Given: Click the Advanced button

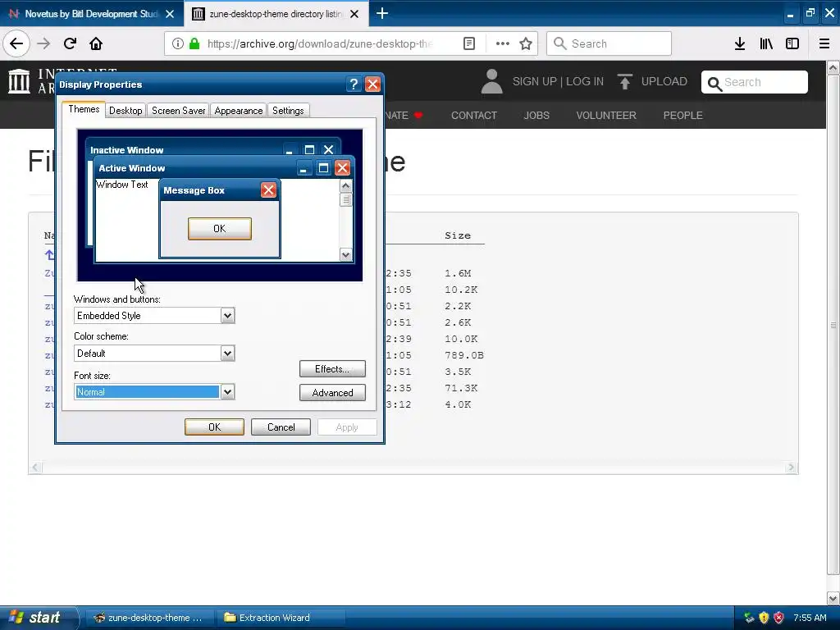Looking at the screenshot, I should tap(332, 393).
